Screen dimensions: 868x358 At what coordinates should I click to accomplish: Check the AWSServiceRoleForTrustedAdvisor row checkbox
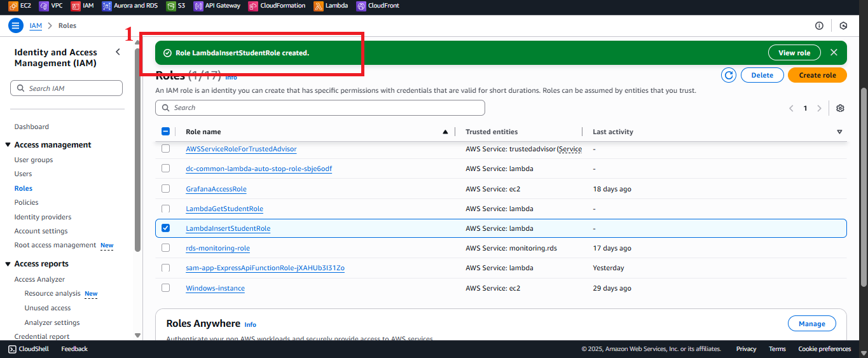tap(165, 149)
